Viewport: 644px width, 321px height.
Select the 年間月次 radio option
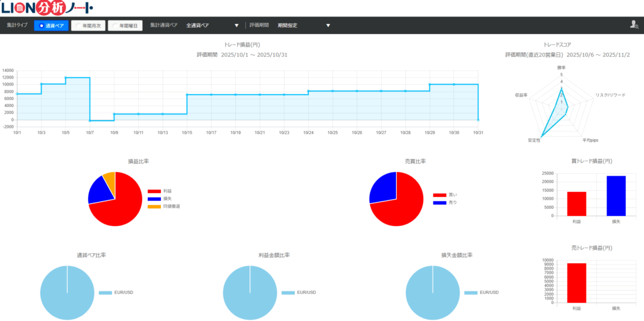[x=87, y=26]
